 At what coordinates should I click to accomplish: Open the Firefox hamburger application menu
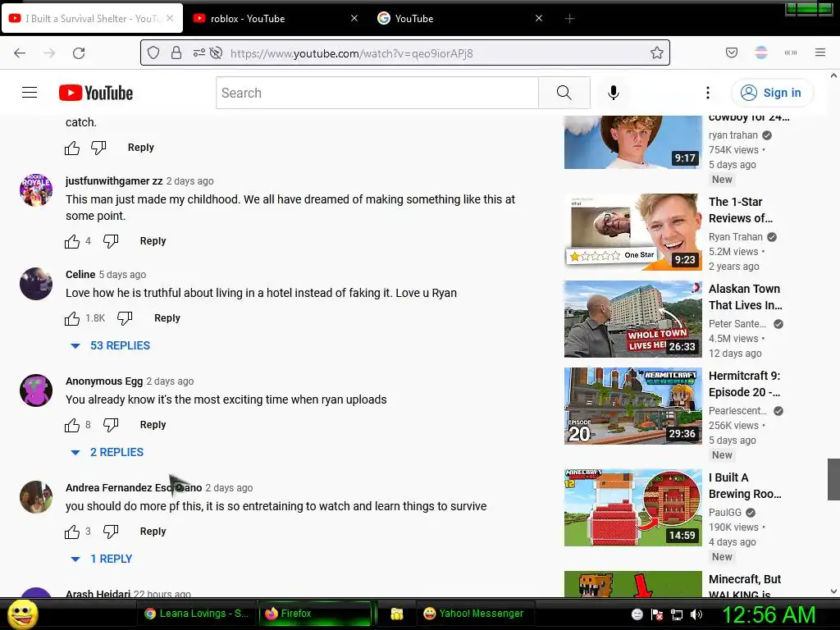click(x=820, y=52)
